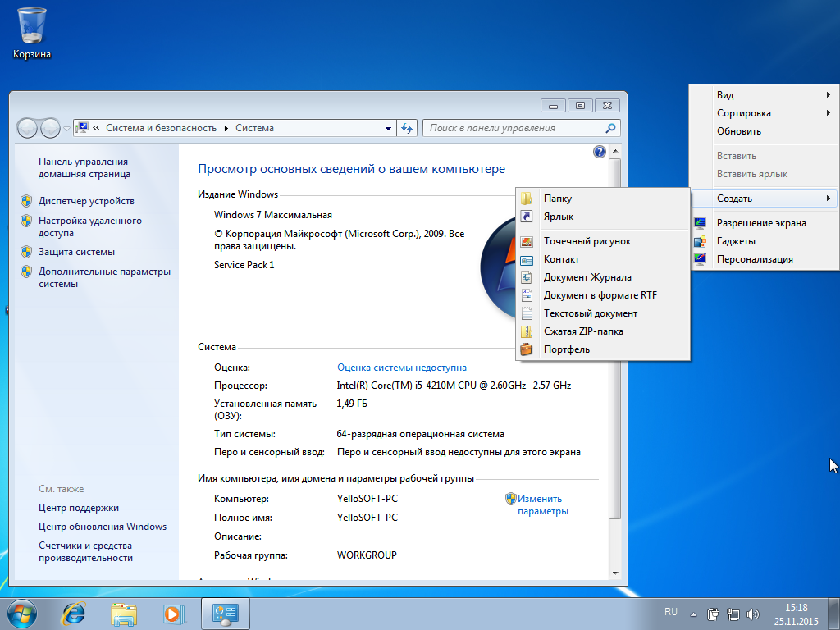Choose Папку in the Создать submenu
The image size is (840, 630).
(603, 199)
